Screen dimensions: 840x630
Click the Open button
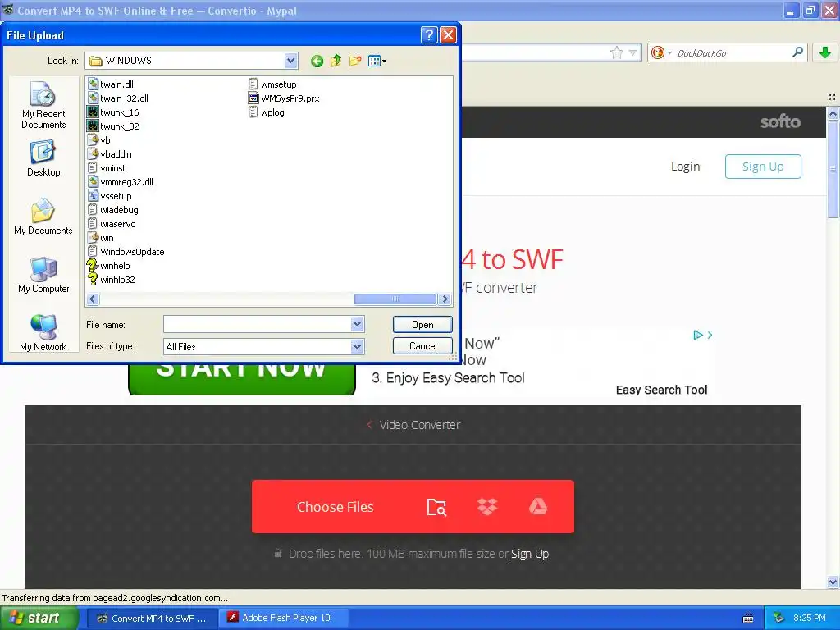422,324
